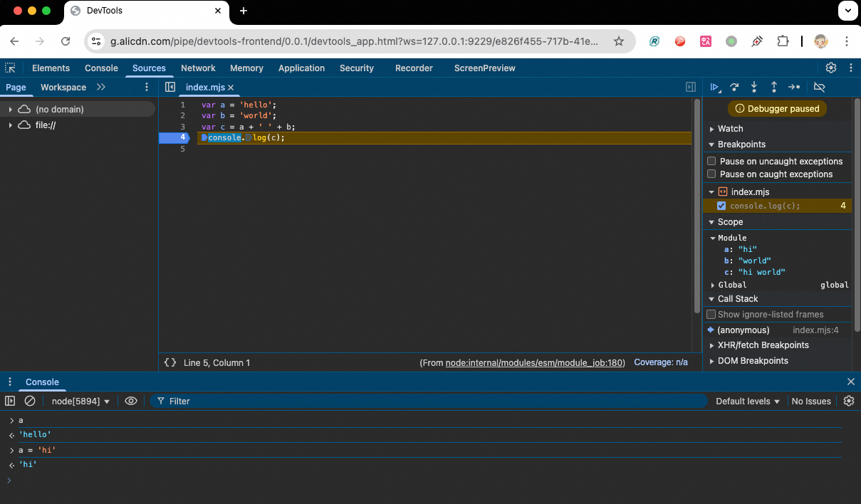861x504 pixels.
Task: Expand the Global scope
Action: pos(714,285)
